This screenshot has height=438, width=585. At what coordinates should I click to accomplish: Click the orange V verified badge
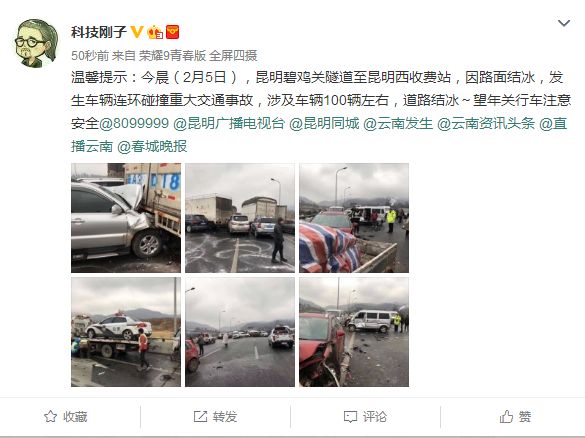coord(137,32)
